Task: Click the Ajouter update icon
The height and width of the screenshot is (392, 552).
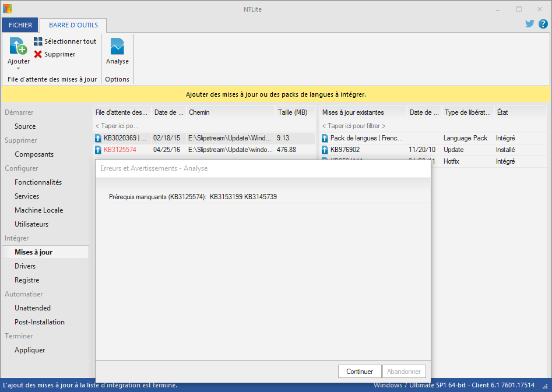Action: click(x=18, y=47)
